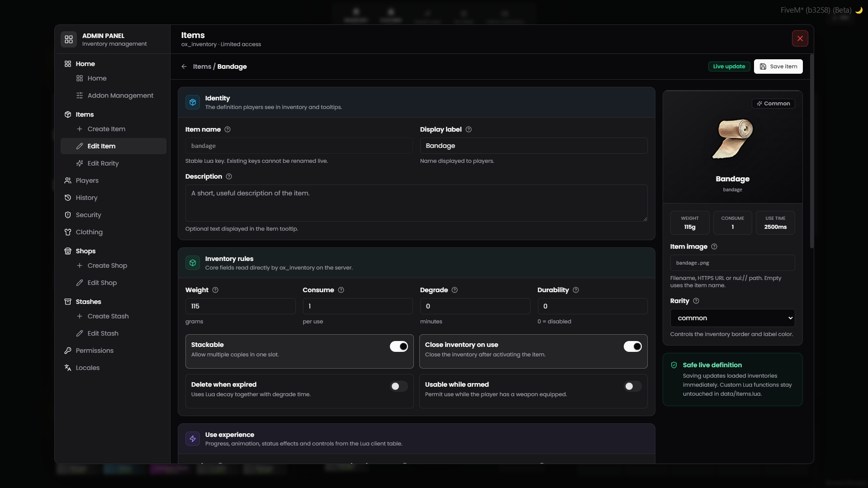This screenshot has height=488, width=868.
Task: Click the help icon next to Durability
Action: tap(576, 290)
